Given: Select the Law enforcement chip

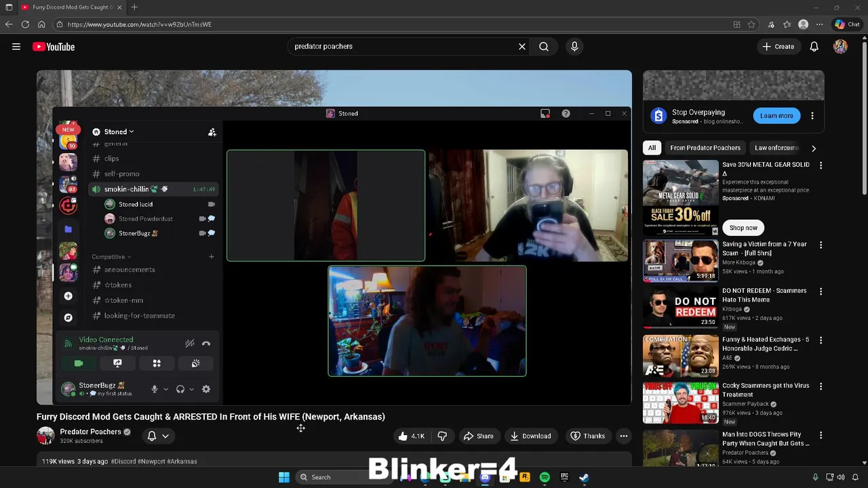Looking at the screenshot, I should pos(776,148).
